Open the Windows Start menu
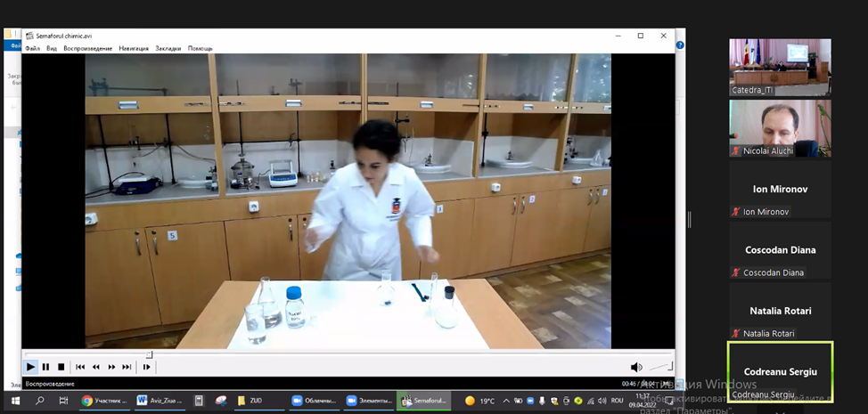The height and width of the screenshot is (414, 868). (x=15, y=401)
